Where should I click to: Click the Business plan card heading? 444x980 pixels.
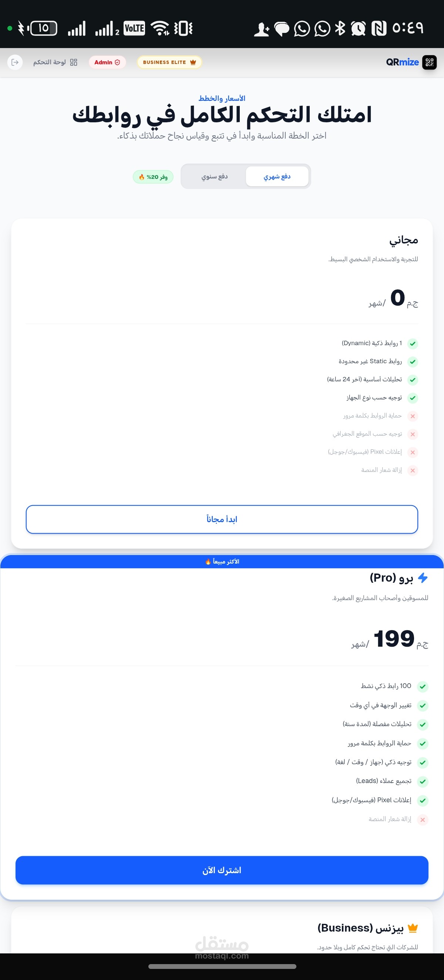(360, 928)
